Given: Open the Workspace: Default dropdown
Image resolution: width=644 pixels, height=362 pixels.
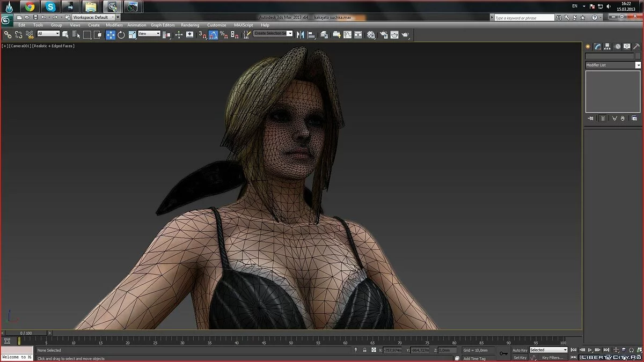Looking at the screenshot, I should [93, 17].
